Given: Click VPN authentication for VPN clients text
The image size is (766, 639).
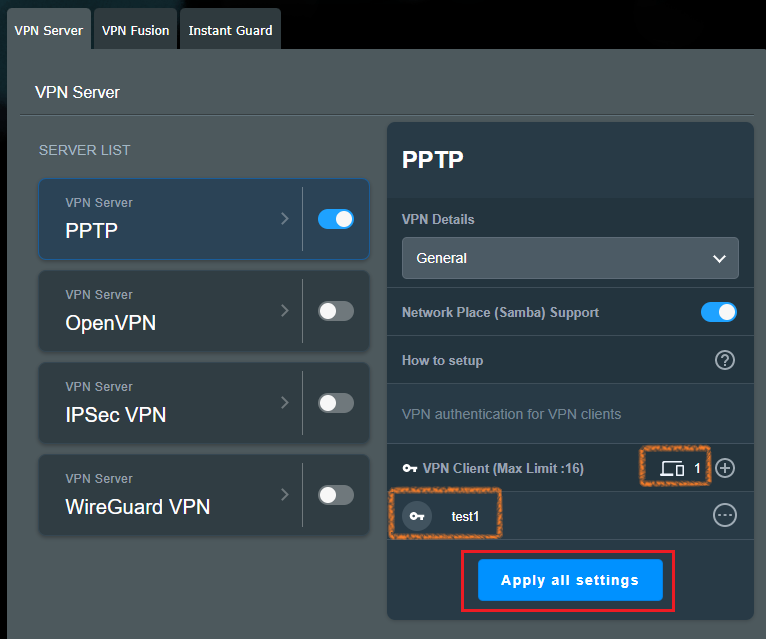Looking at the screenshot, I should coord(511,414).
